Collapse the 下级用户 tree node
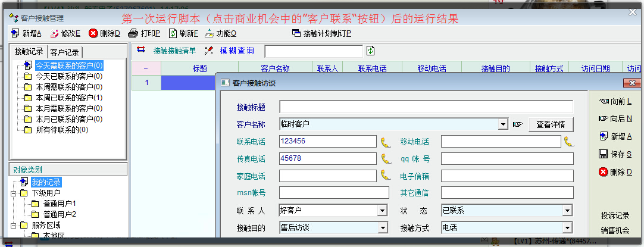 [x=14, y=193]
